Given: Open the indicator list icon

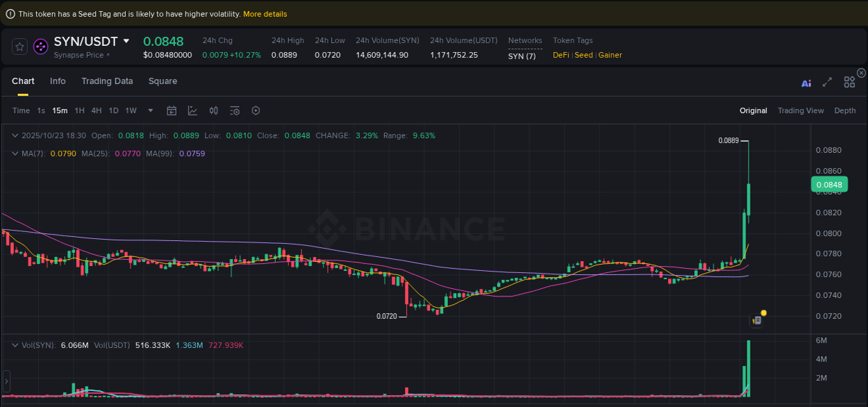Looking at the screenshot, I should click(x=234, y=110).
